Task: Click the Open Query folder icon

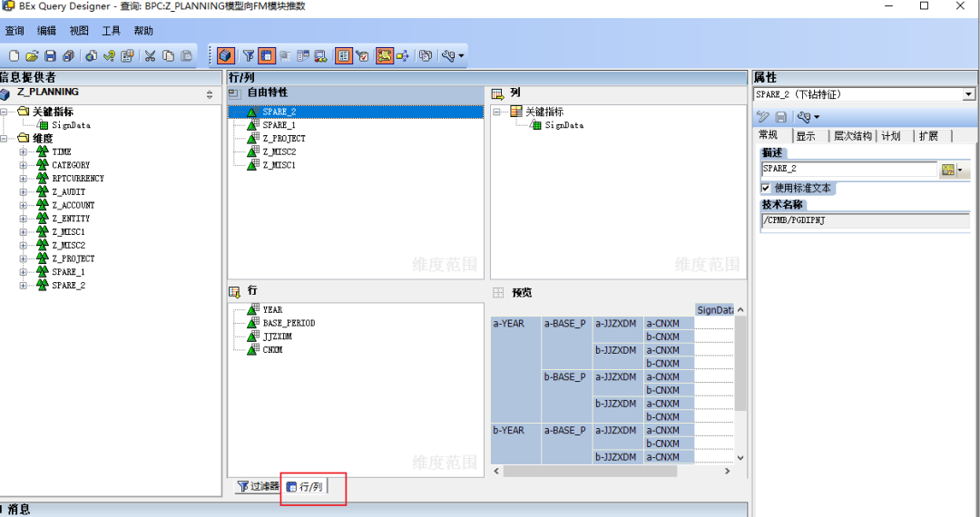Action: (x=33, y=56)
